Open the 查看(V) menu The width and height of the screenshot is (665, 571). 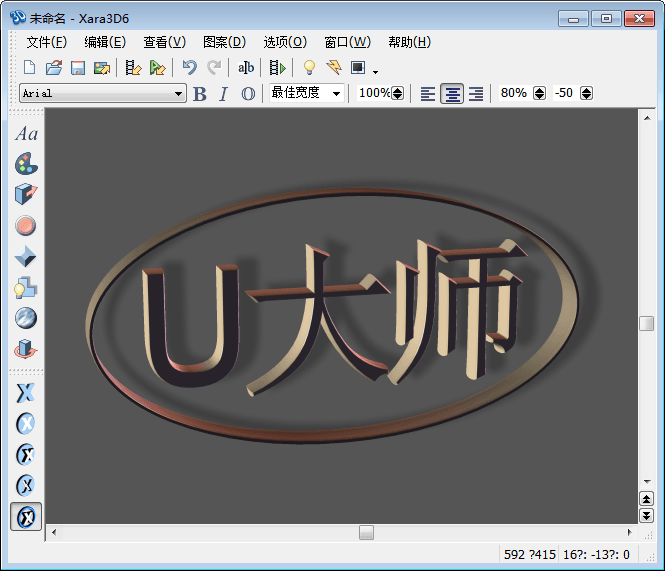coord(165,42)
